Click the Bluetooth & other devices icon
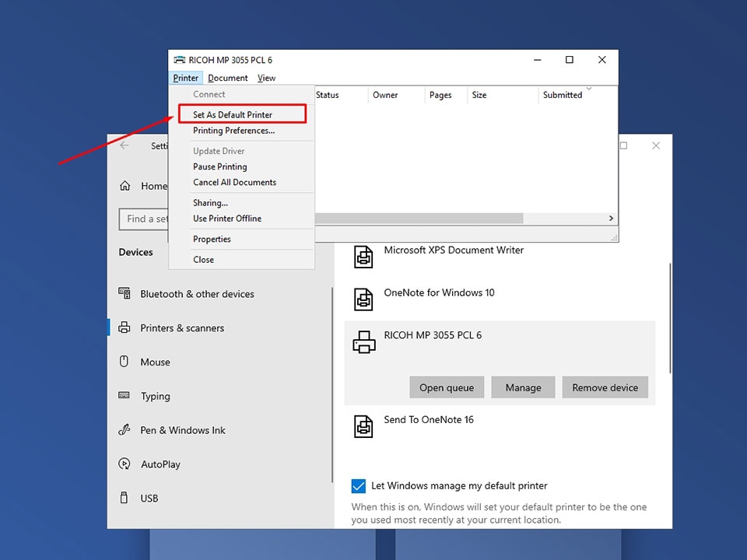 point(124,293)
